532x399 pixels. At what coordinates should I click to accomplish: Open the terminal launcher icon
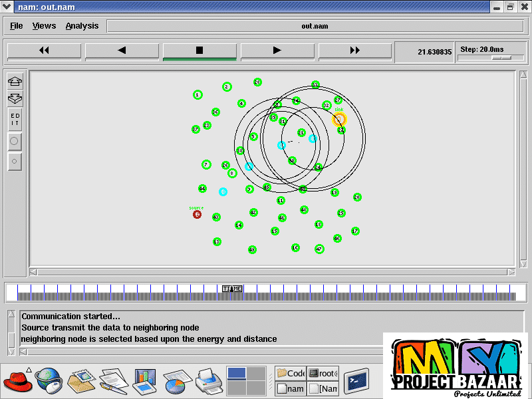pyautogui.click(x=356, y=380)
